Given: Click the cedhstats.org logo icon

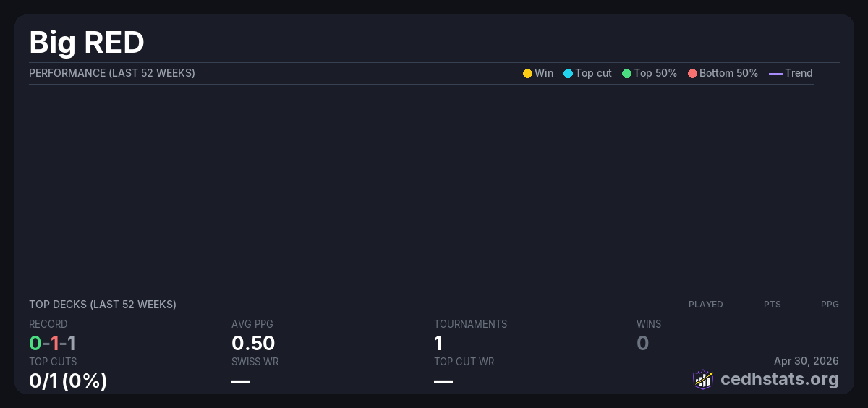Looking at the screenshot, I should click(x=703, y=379).
